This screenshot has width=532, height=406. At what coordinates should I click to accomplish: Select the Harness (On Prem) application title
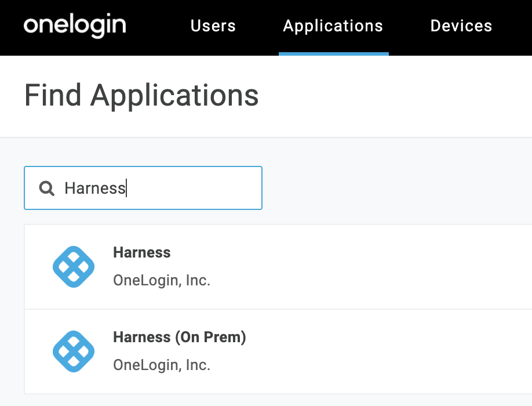[179, 337]
